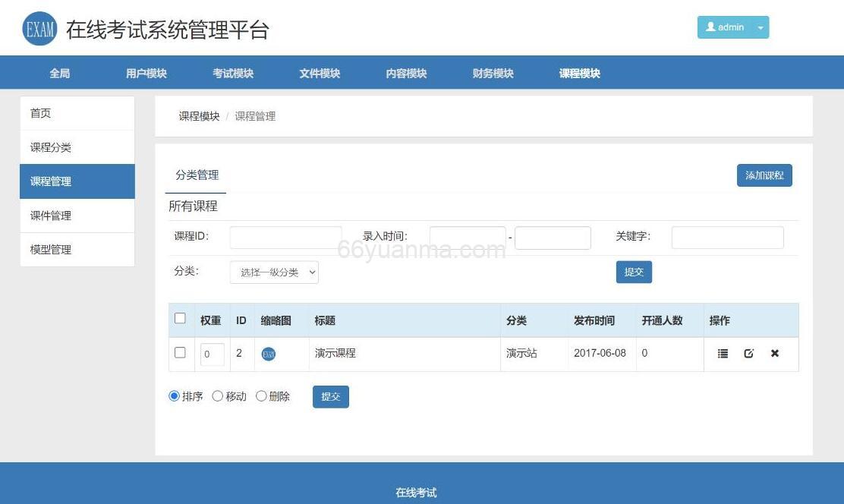
Task: Open the 演示课程 thumbnail icon
Action: pyautogui.click(x=267, y=353)
